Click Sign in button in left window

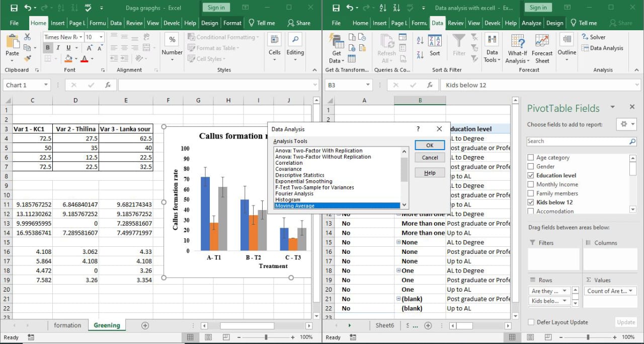point(216,8)
